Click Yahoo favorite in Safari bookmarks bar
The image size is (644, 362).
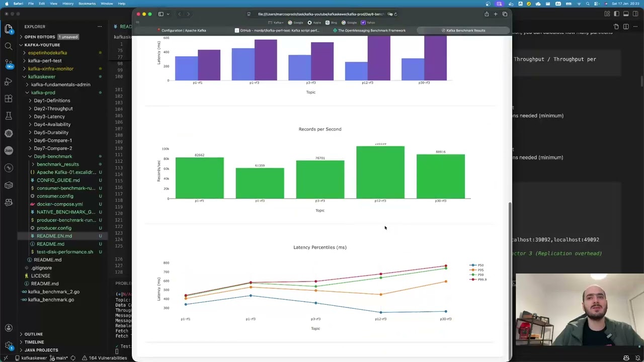pyautogui.click(x=368, y=23)
